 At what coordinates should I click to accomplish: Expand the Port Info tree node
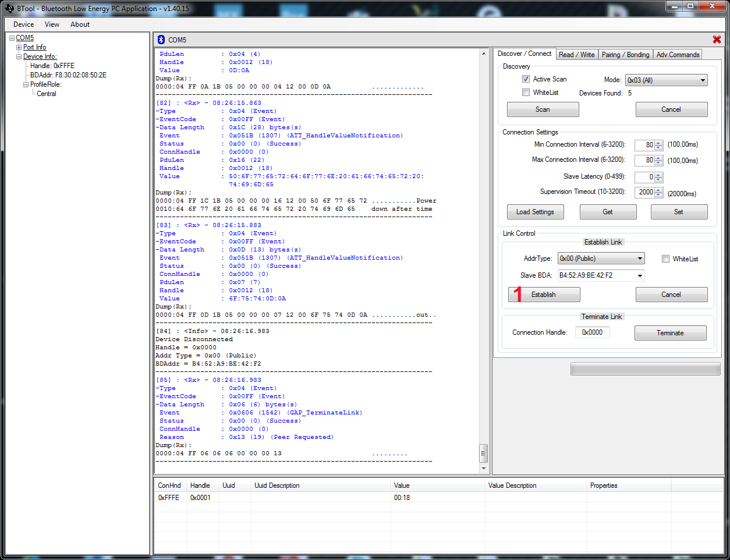[19, 47]
